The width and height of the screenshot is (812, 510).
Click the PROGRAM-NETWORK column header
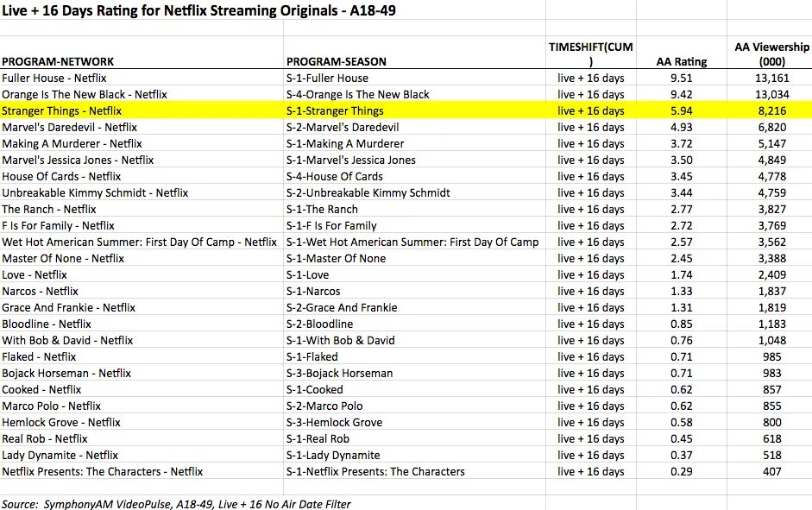[x=58, y=61]
